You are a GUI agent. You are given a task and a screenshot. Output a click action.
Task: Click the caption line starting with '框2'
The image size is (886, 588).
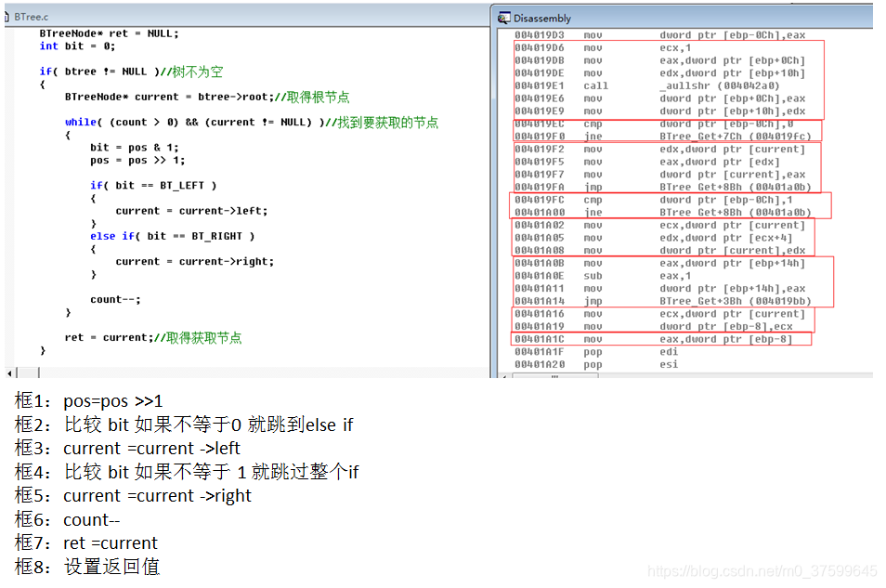184,425
